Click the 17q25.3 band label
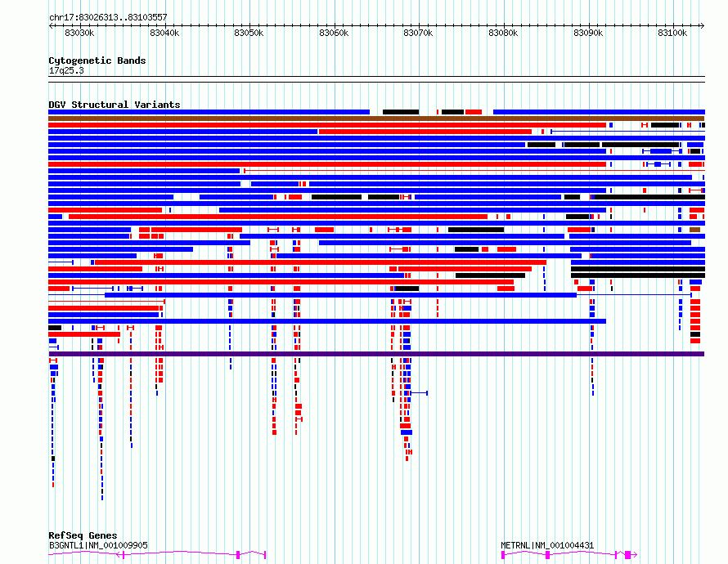The height and width of the screenshot is (564, 728). pos(66,70)
